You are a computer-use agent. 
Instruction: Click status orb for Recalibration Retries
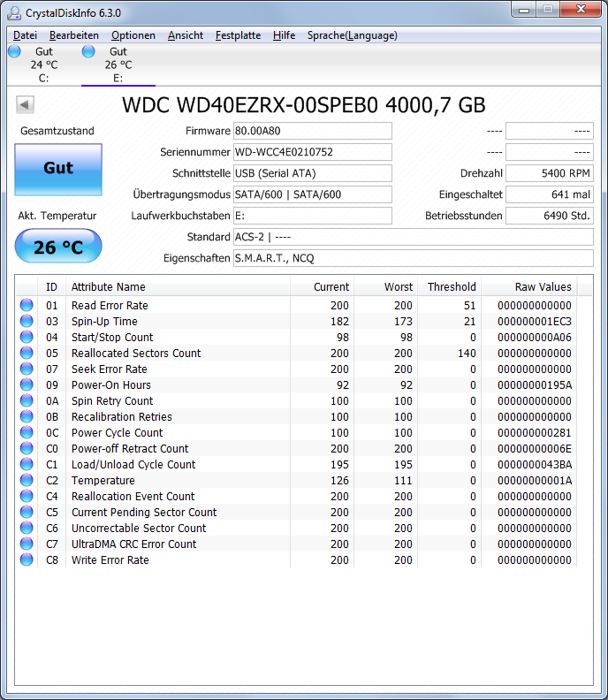coord(27,416)
